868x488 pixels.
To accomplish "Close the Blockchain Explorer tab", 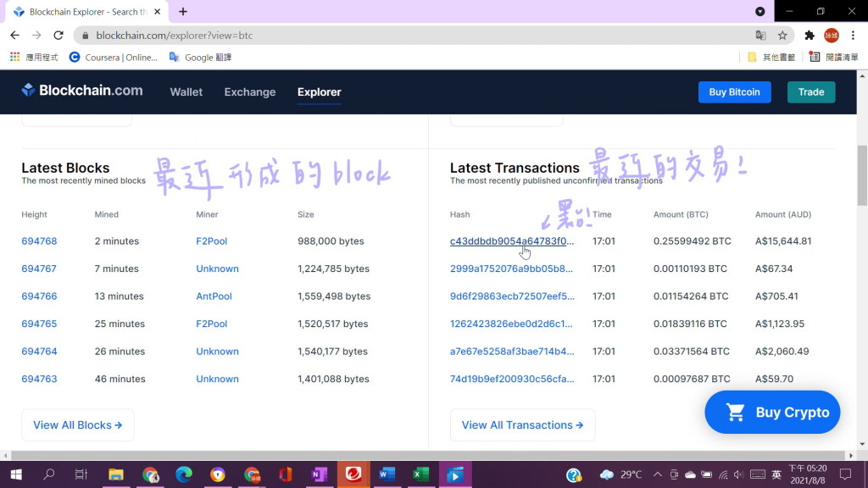I will point(157,12).
